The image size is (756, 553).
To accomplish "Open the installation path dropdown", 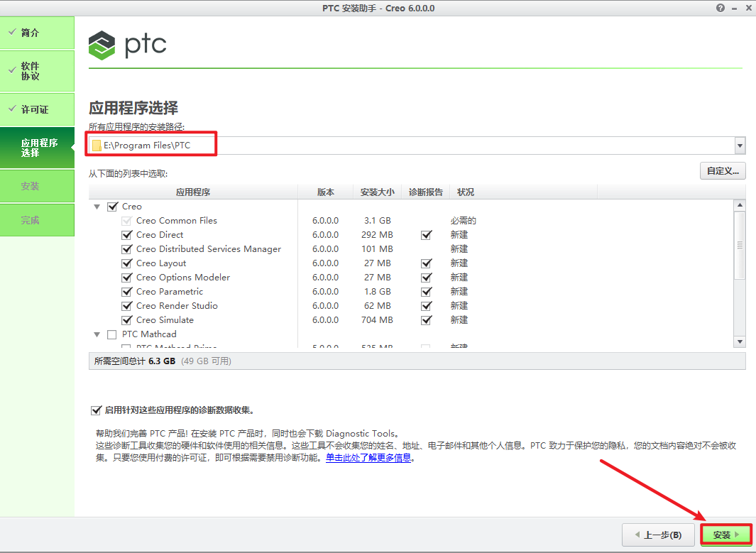I will click(x=740, y=145).
